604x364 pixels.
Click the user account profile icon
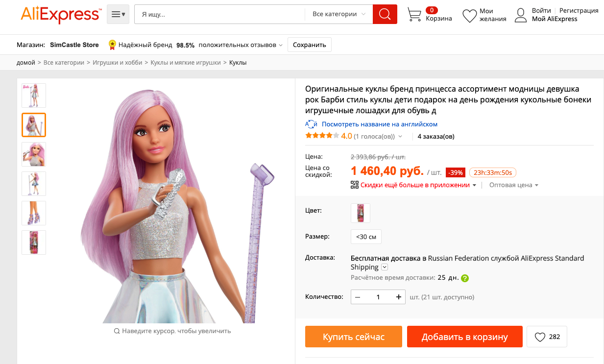521,15
